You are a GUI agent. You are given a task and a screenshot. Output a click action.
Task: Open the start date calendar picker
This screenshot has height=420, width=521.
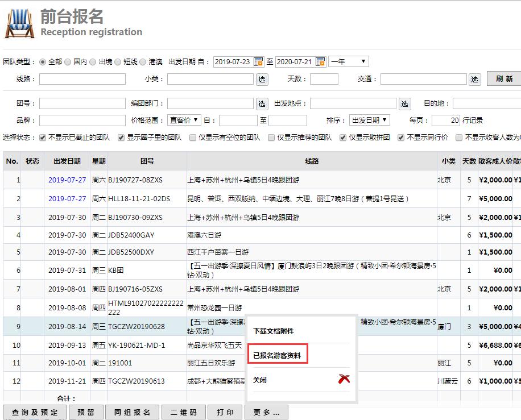258,61
